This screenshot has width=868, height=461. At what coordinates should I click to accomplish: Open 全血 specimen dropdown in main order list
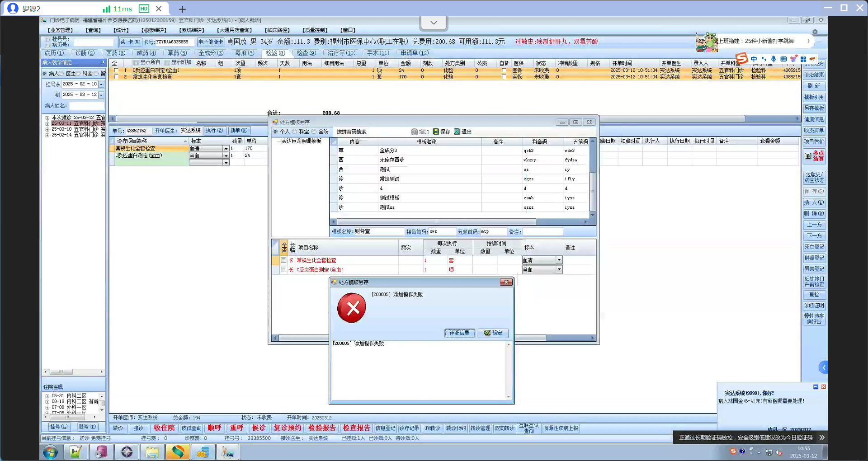click(226, 155)
